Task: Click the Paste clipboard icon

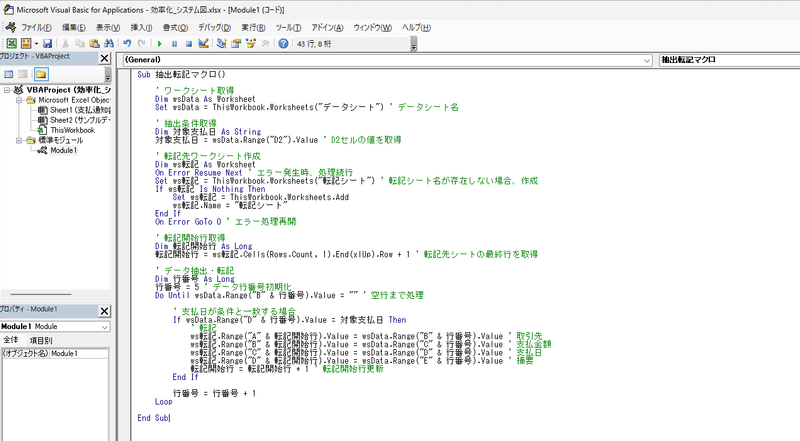Action: [x=94, y=44]
